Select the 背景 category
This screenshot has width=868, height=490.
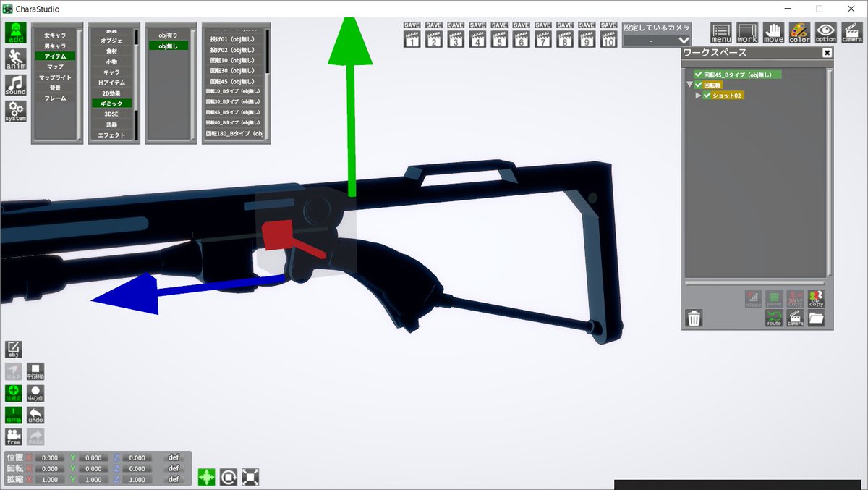tap(55, 88)
